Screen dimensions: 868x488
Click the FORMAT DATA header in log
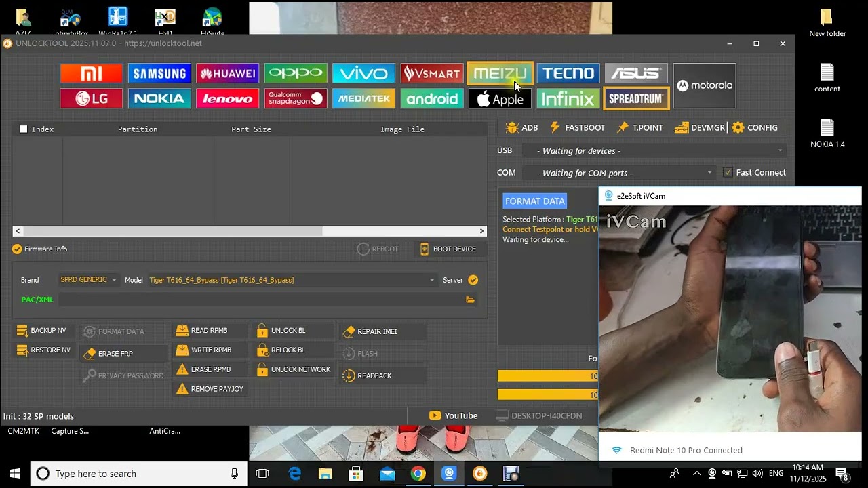pyautogui.click(x=534, y=201)
